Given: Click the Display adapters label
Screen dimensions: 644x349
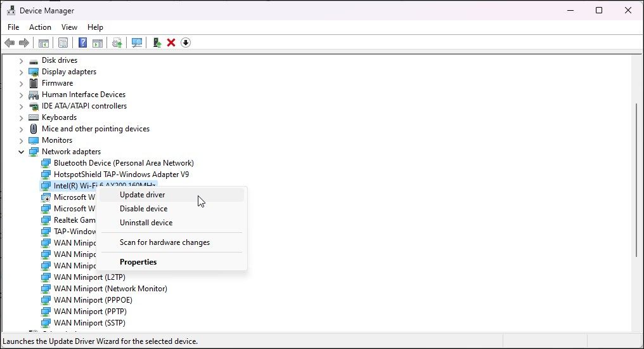Looking at the screenshot, I should 69,72.
